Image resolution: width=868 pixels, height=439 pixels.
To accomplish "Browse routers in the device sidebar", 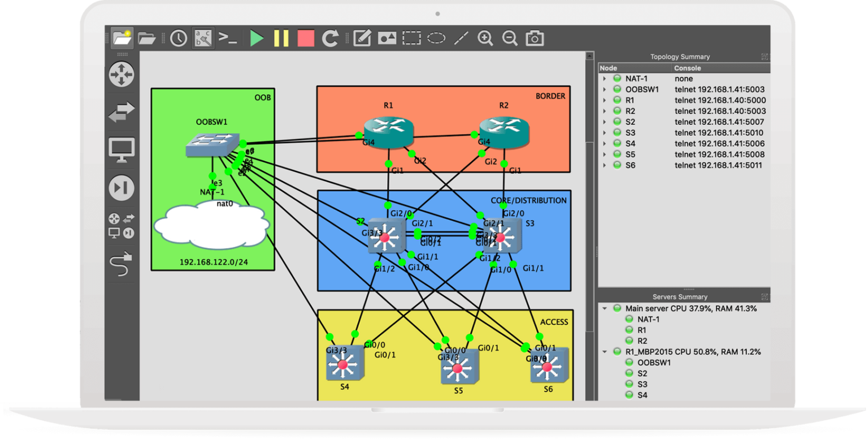I will pos(120,74).
